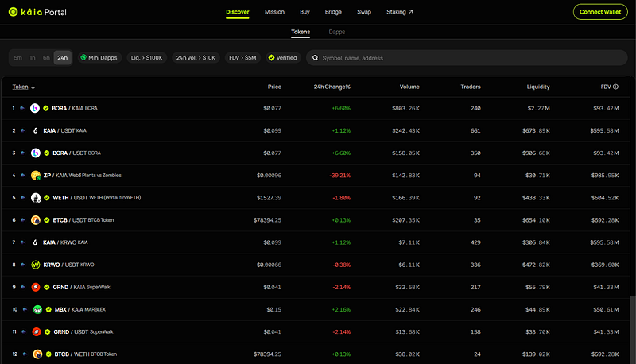Switch to the Dapps tab
Image resolution: width=636 pixels, height=364 pixels.
pyautogui.click(x=336, y=32)
